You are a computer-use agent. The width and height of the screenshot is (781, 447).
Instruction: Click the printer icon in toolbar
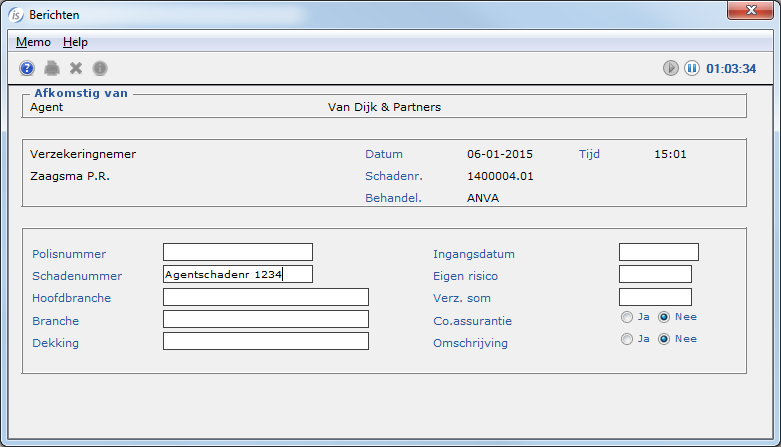tap(52, 68)
